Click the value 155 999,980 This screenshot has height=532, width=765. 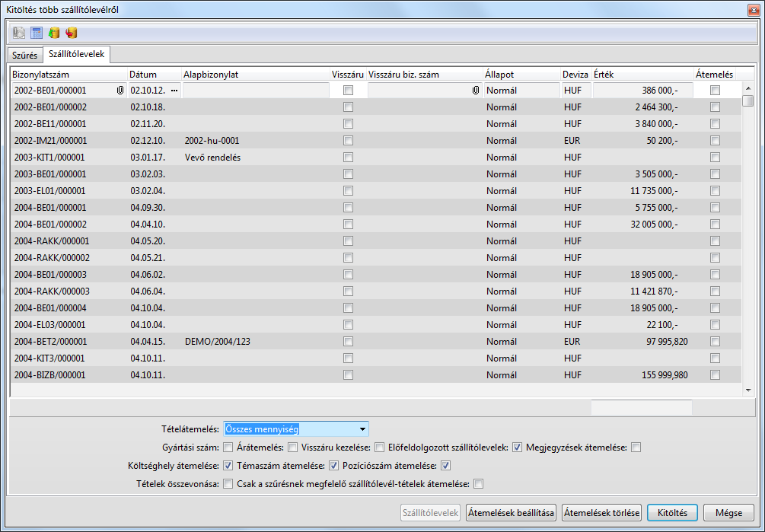665,375
